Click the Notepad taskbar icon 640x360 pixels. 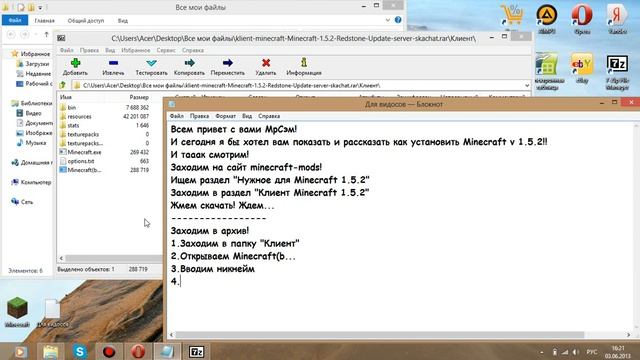click(167, 351)
